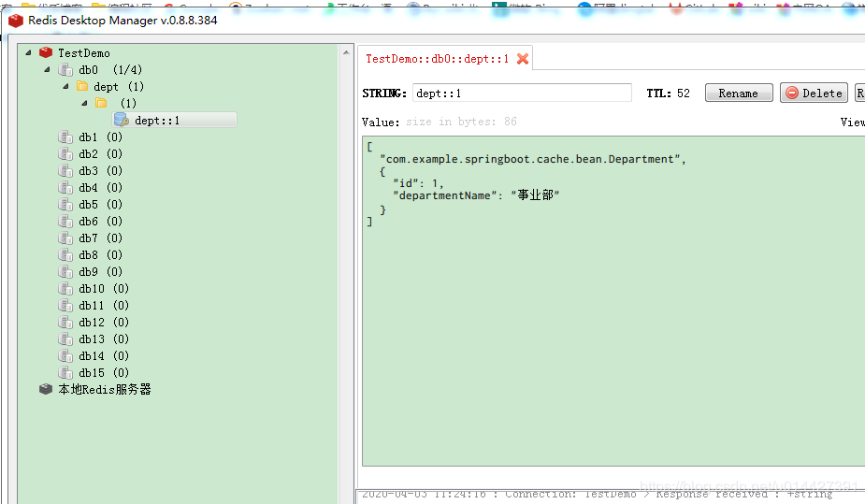Click the dept (1) folder label
Screen dimensions: 865x504
pos(119,87)
